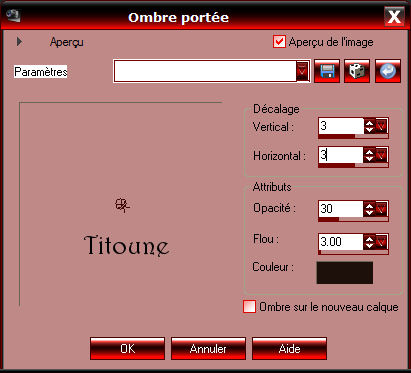Image resolution: width=411 pixels, height=373 pixels.
Task: Click the Couleur label
Action: [273, 267]
